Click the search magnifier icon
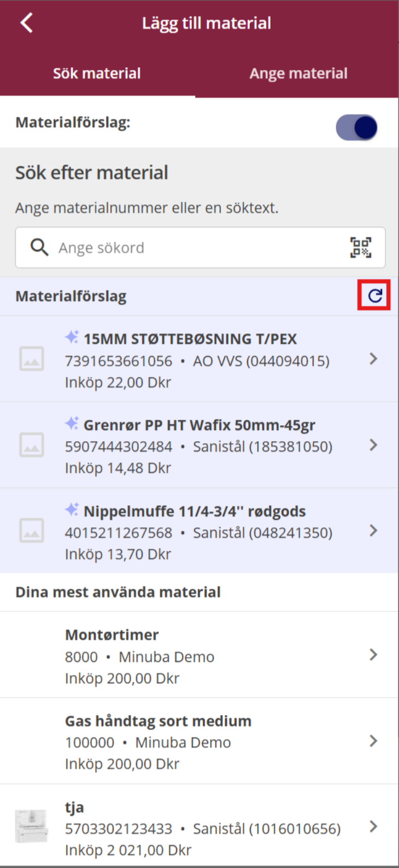 point(39,248)
